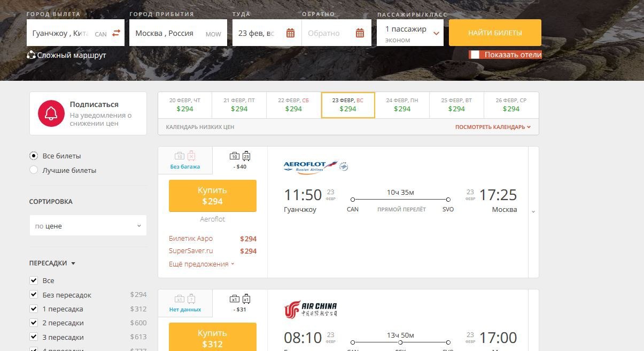644x351 pixels.
Task: Select 22 февр, сб date tab
Action: coord(293,105)
